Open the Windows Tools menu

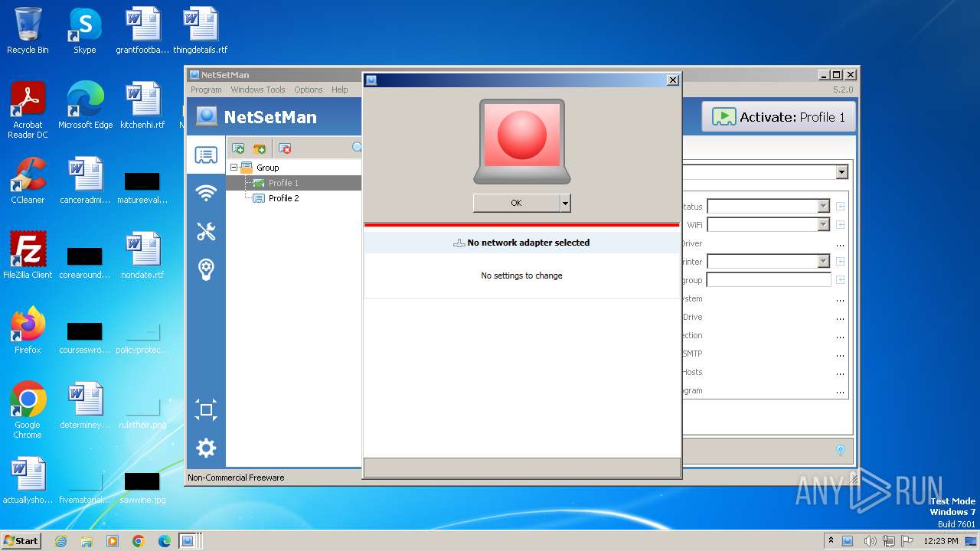[x=258, y=90]
